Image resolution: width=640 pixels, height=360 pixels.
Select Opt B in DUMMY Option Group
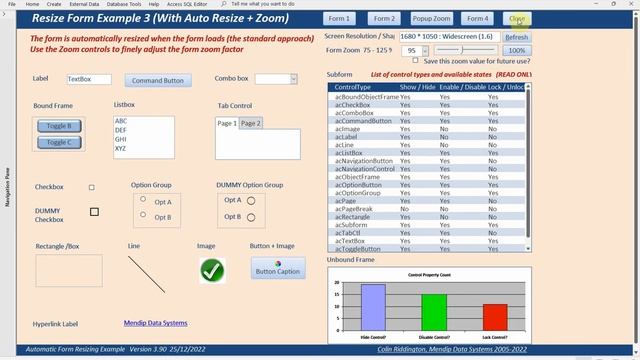click(x=251, y=218)
